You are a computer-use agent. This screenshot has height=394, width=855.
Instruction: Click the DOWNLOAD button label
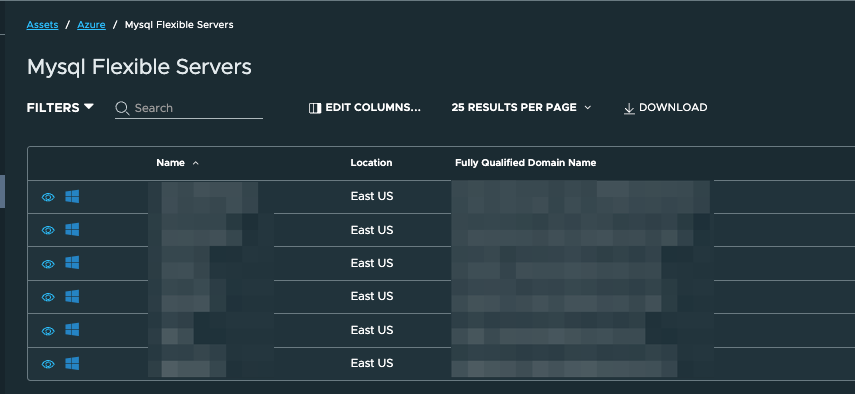(x=673, y=108)
